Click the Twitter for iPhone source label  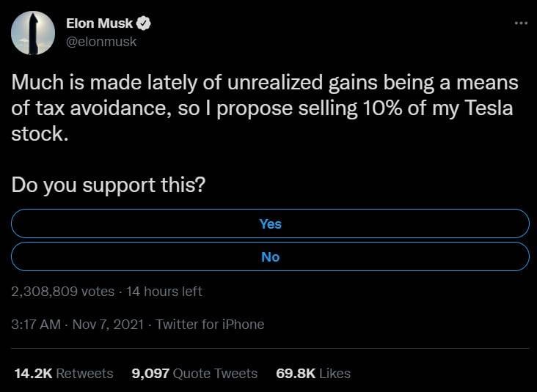(x=211, y=325)
